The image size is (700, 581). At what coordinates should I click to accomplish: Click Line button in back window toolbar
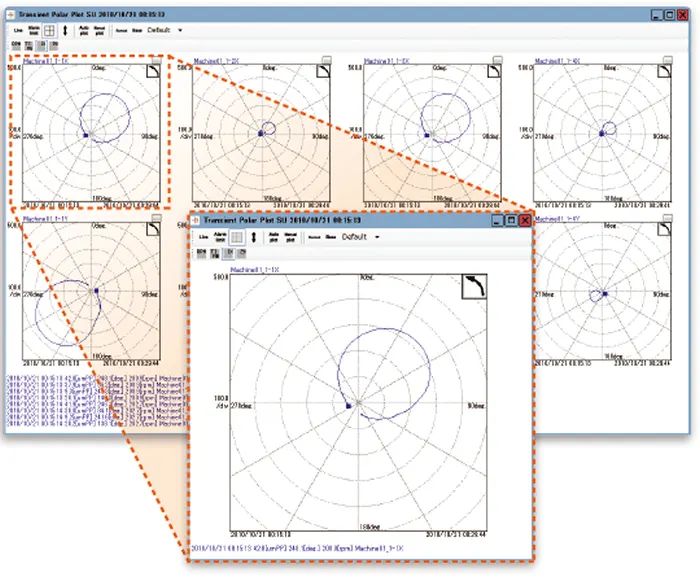(x=18, y=30)
